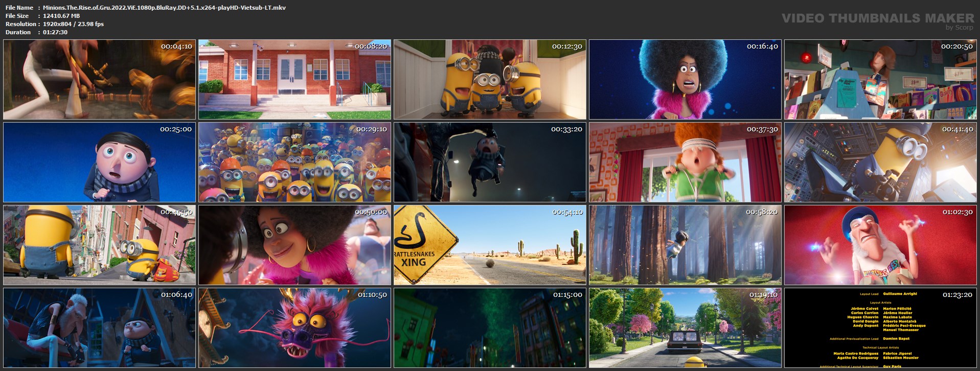Image resolution: width=980 pixels, height=371 pixels.
Task: Select the credits thumbnail at 01:23:20
Action: coord(881,328)
